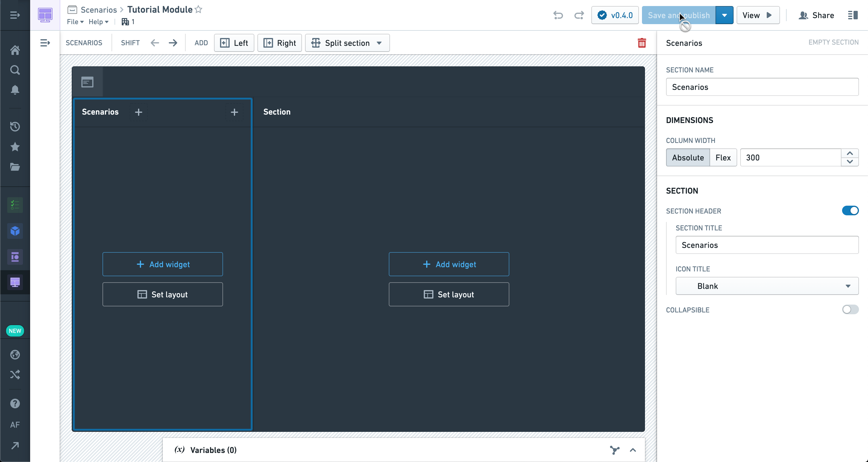Viewport: 868px width, 462px height.
Task: Click the Section Title input field
Action: 767,245
